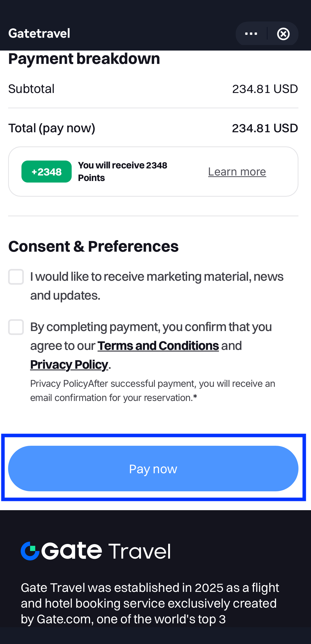311x644 pixels.
Task: Click the Payment breakdown heading
Action: (x=84, y=59)
